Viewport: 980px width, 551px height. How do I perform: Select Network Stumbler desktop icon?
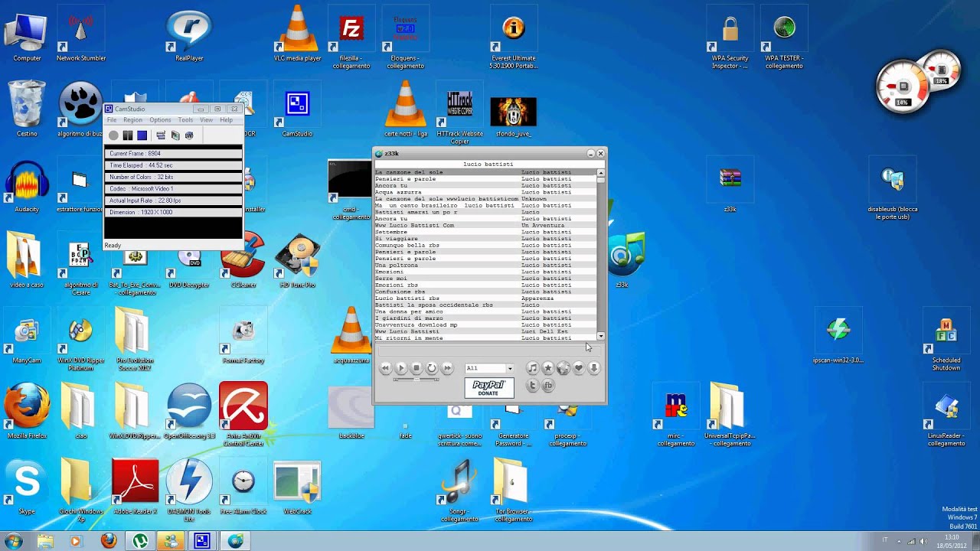tap(81, 34)
